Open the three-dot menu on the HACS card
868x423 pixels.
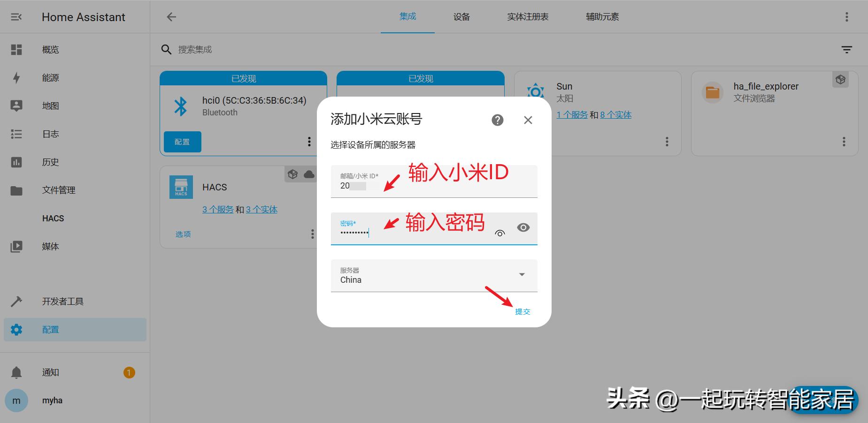312,234
